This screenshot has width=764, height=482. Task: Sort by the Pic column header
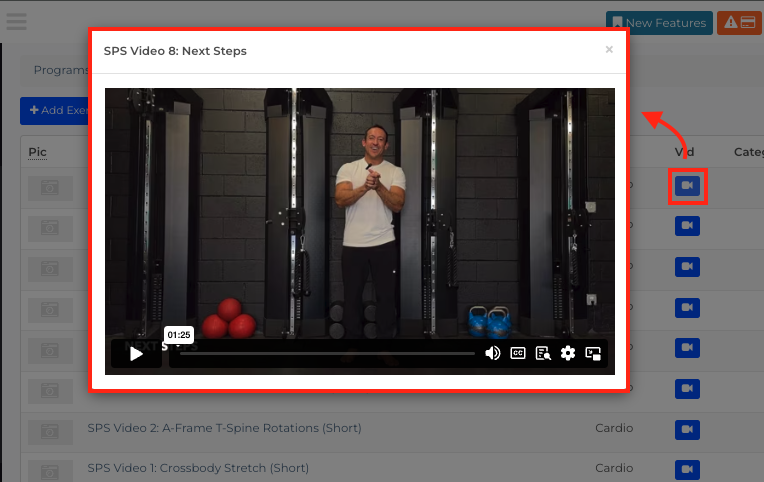[x=38, y=152]
